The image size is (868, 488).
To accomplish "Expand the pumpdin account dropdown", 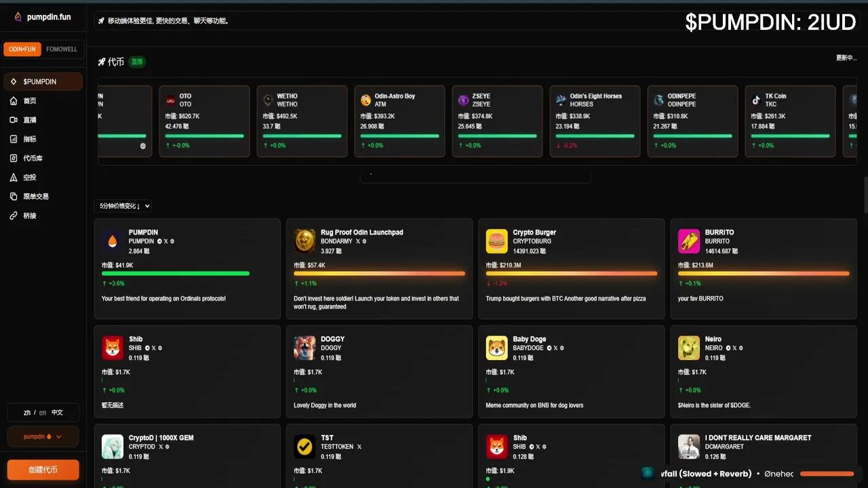I will 43,436.
